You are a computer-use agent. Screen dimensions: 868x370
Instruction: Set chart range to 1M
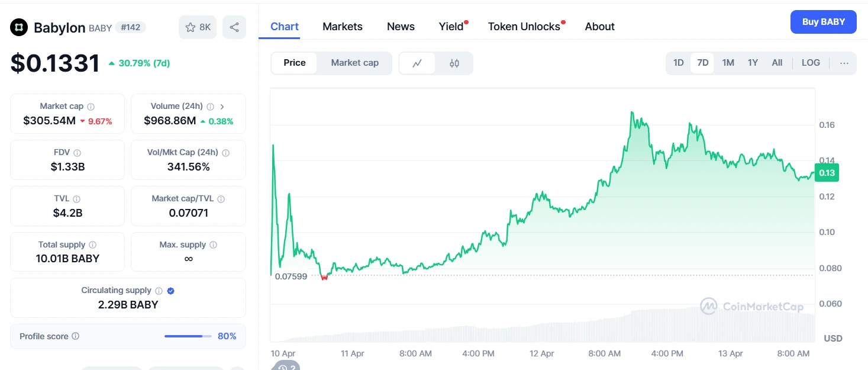(x=728, y=63)
